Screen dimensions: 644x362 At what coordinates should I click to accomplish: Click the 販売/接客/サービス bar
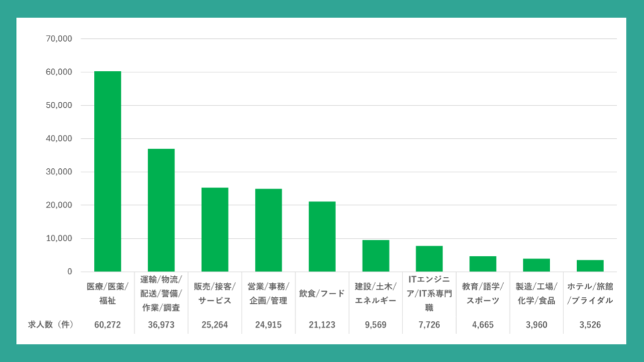pyautogui.click(x=215, y=229)
